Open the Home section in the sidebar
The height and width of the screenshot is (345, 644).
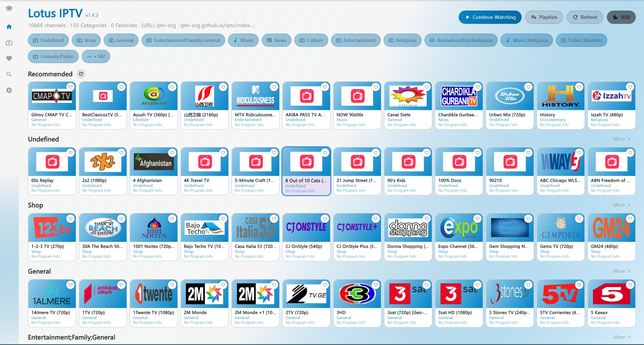click(x=9, y=27)
